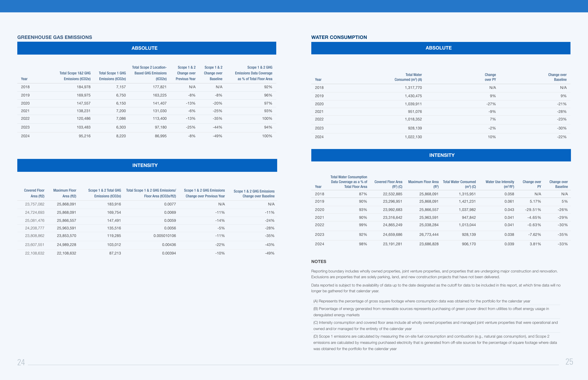Click the 0.0077 emissions per floor area value
Viewport: 588px width, 380px height.
pos(170,204)
